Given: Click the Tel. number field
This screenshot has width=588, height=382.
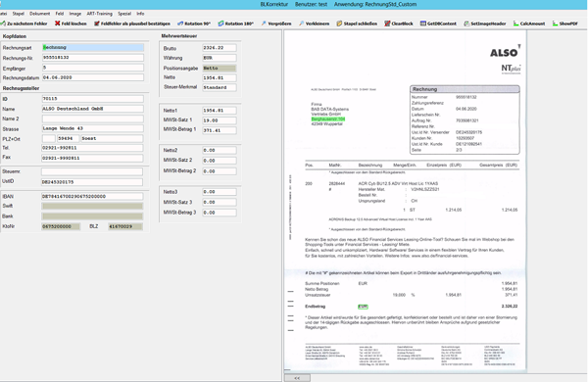Looking at the screenshot, I should coord(92,148).
